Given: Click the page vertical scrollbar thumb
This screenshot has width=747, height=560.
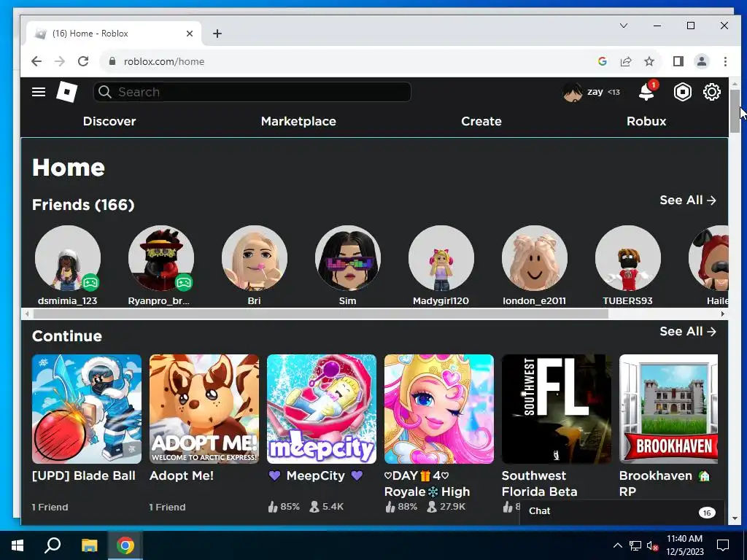Looking at the screenshot, I should [735, 111].
